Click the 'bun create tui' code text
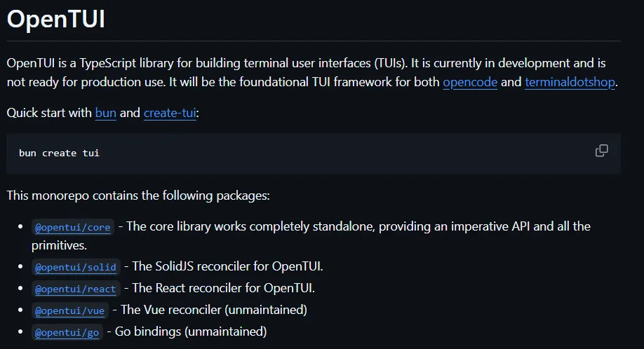This screenshot has width=644, height=349. 59,153
